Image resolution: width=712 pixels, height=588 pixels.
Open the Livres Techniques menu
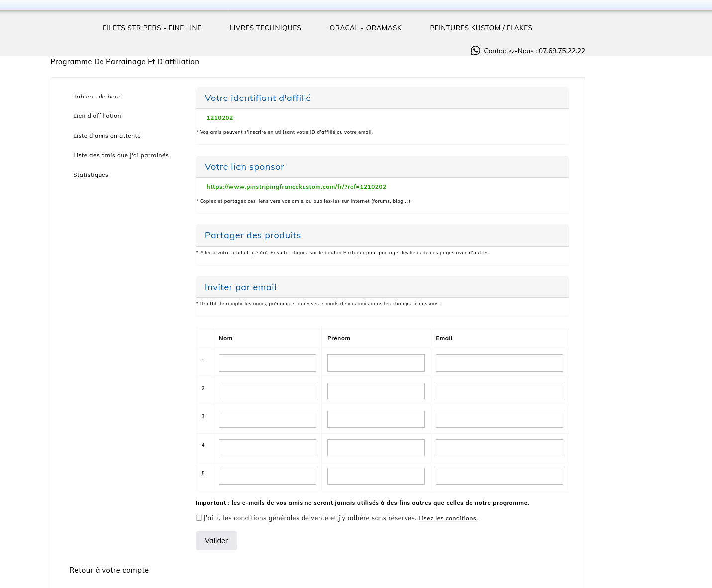[x=265, y=28]
